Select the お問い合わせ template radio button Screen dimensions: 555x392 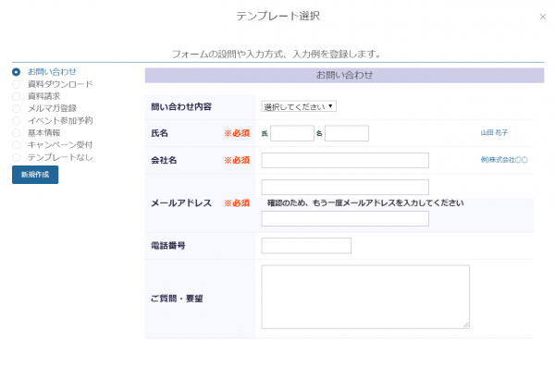(16, 71)
